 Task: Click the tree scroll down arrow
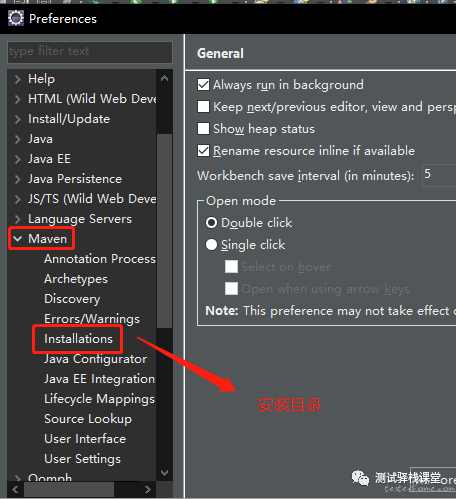164,472
